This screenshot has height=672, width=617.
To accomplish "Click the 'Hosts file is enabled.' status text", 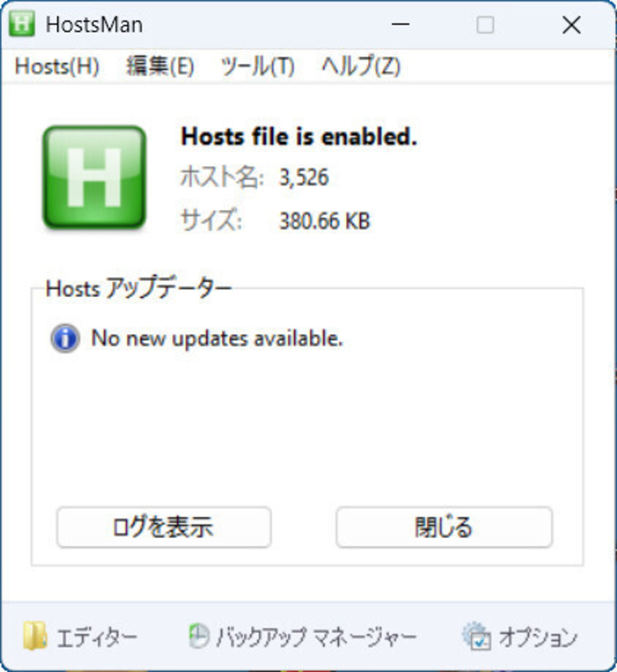I will [299, 137].
